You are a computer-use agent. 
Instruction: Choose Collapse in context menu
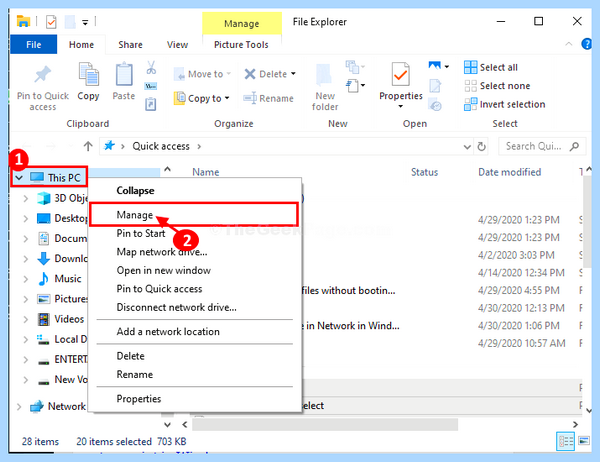coord(193,191)
